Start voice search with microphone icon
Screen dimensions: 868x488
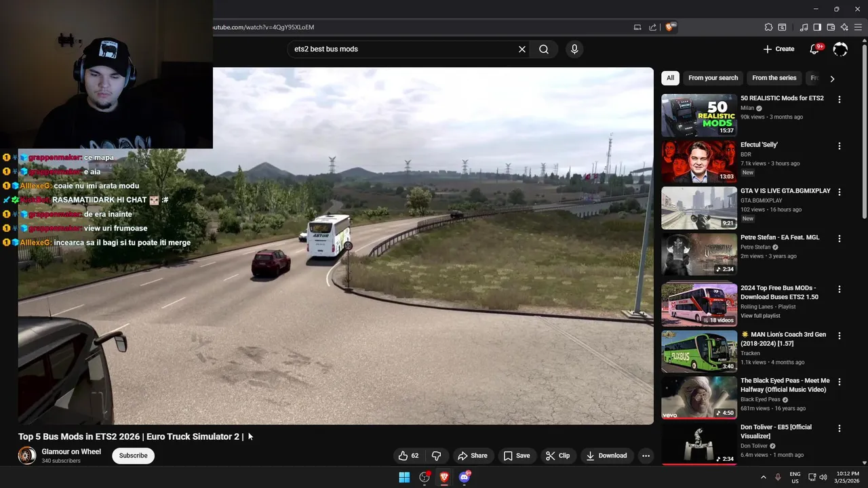574,49
